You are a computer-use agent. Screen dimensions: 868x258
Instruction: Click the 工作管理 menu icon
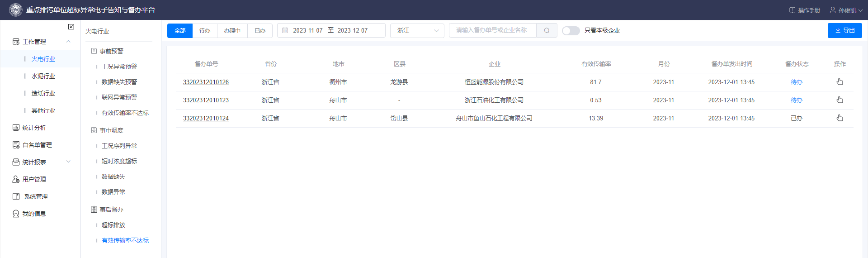point(16,42)
